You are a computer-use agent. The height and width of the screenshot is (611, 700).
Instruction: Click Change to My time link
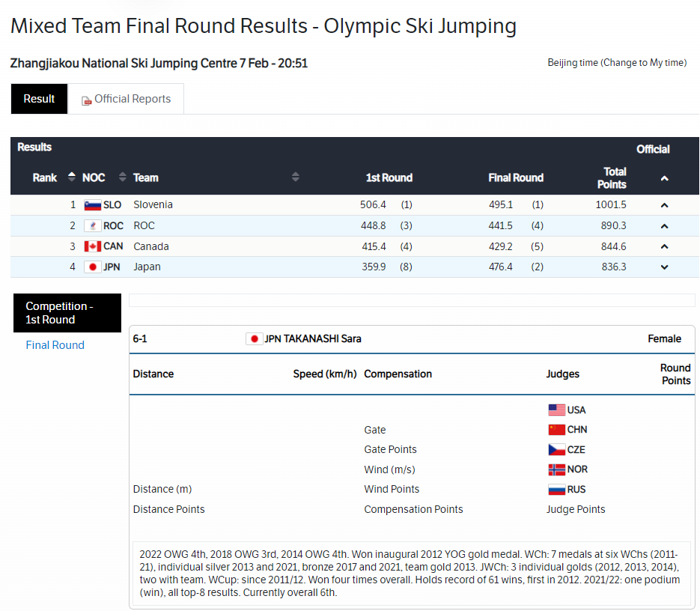click(643, 63)
